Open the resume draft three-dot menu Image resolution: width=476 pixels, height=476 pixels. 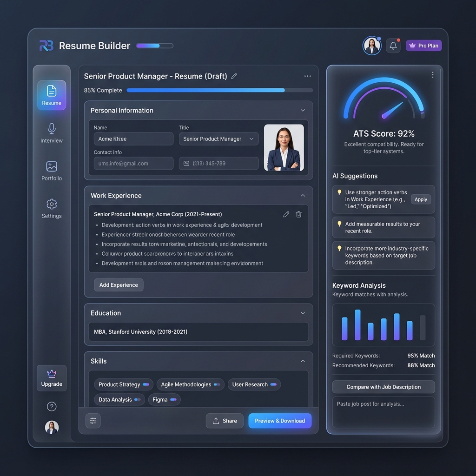[308, 76]
